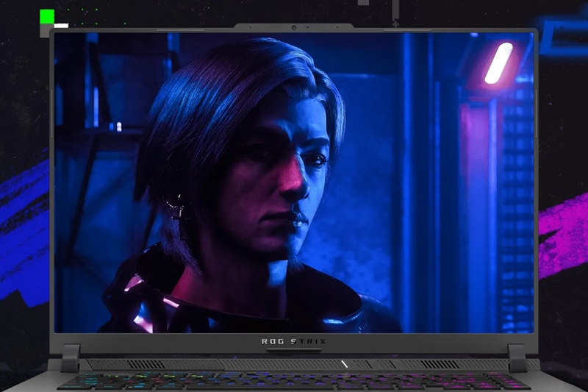
Task: Click the white LED indicator slash
Action: (x=344, y=364)
